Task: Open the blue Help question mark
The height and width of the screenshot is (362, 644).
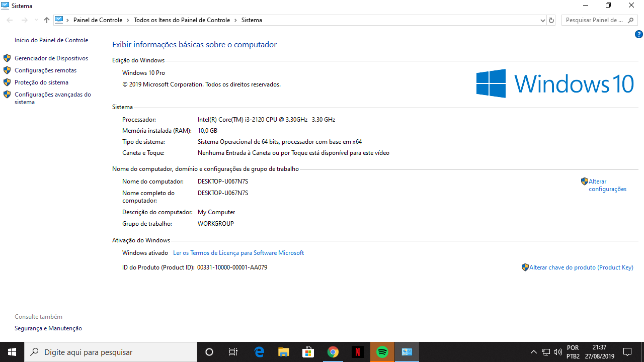Action: [x=639, y=35]
